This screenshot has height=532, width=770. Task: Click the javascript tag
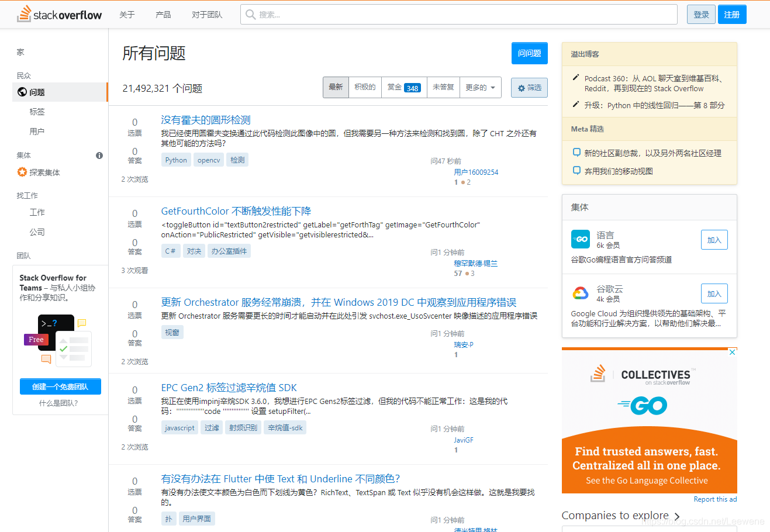pos(179,428)
